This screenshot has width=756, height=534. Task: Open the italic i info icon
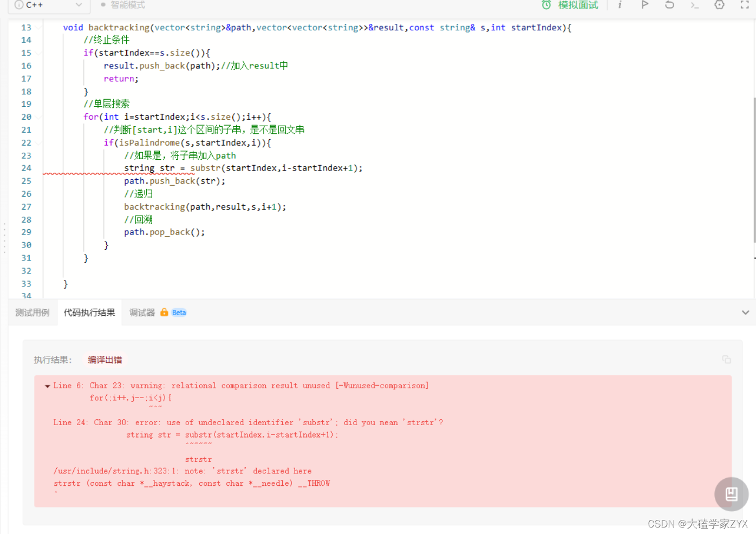(620, 5)
